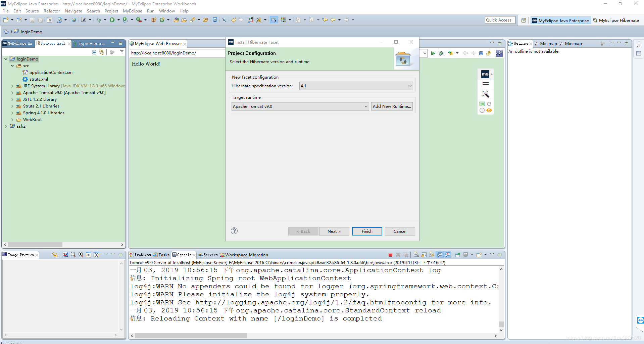The image size is (644, 344).
Task: Click the Next button in dialog
Action: coord(334,231)
